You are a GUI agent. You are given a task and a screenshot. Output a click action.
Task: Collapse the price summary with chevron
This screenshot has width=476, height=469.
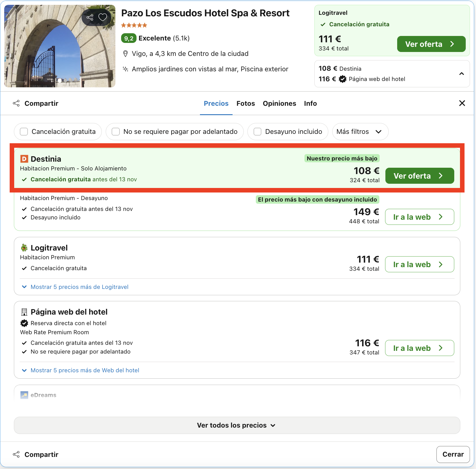[462, 74]
